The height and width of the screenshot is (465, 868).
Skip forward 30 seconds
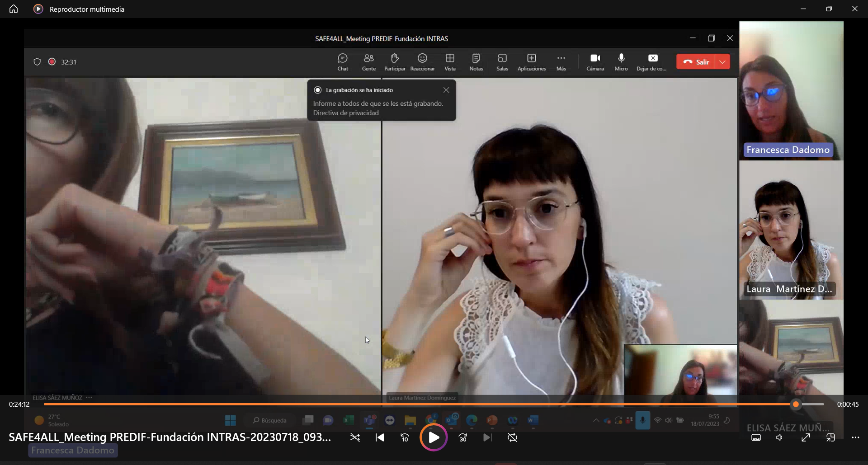(463, 437)
